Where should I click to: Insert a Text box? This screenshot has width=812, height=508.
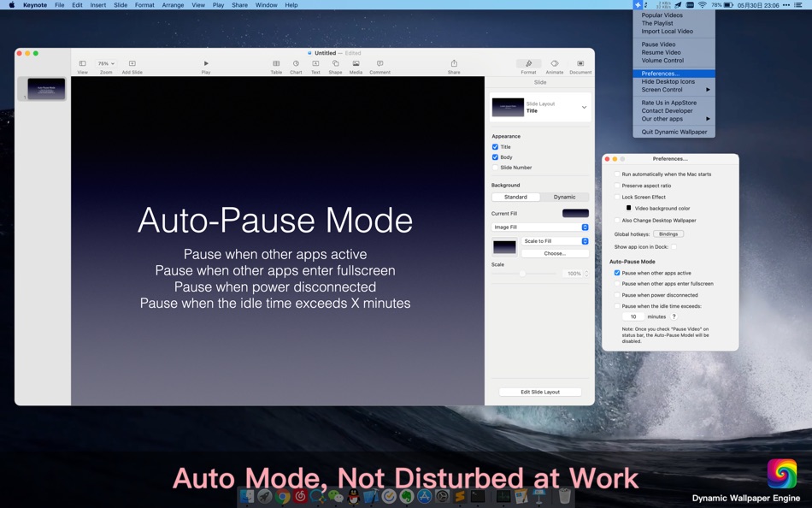point(315,63)
